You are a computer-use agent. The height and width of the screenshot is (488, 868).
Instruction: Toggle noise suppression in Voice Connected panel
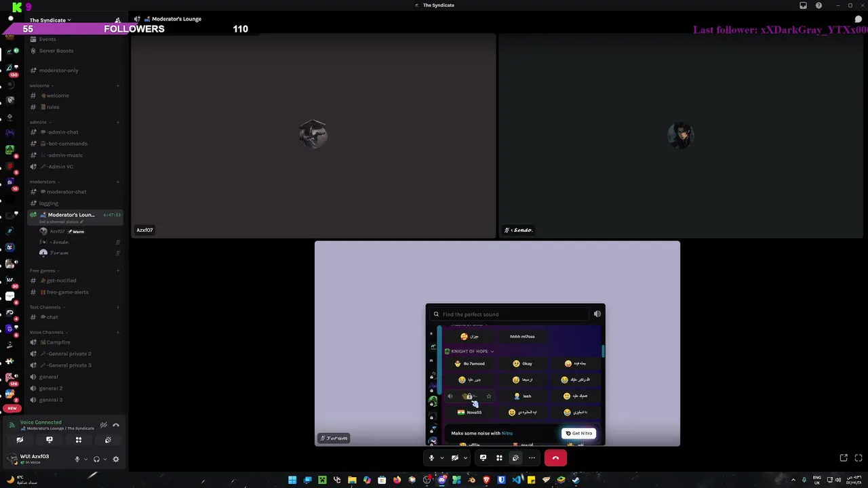point(104,425)
